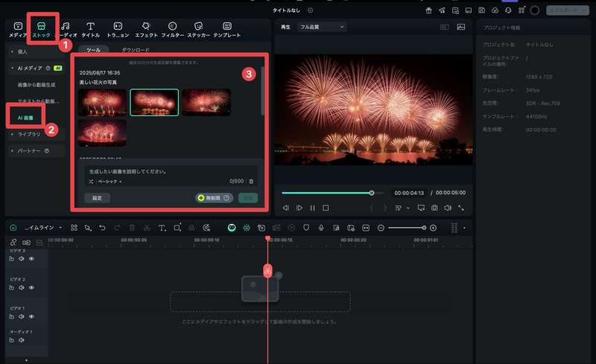Click the preview progress slider handle
596x364 pixels.
coord(372,193)
